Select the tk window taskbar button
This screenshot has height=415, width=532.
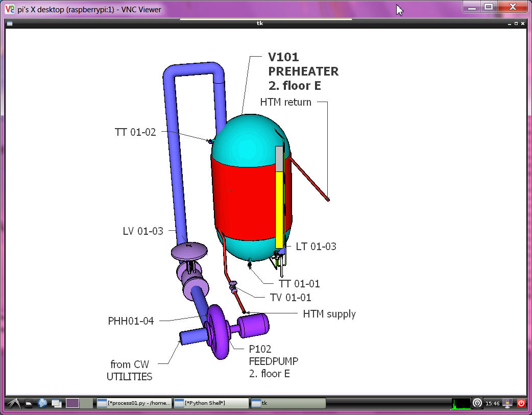click(x=288, y=403)
